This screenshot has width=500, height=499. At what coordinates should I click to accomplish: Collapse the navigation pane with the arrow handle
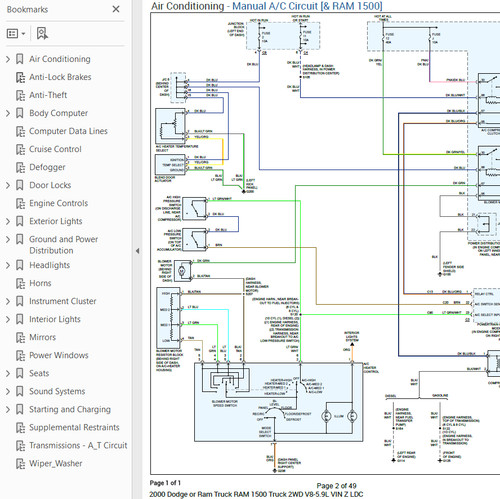(x=137, y=251)
